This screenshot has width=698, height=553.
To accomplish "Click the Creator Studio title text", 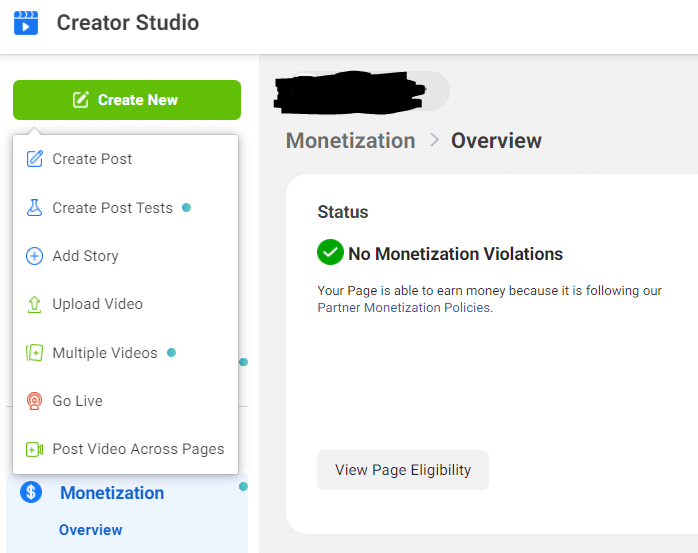I will click(128, 23).
